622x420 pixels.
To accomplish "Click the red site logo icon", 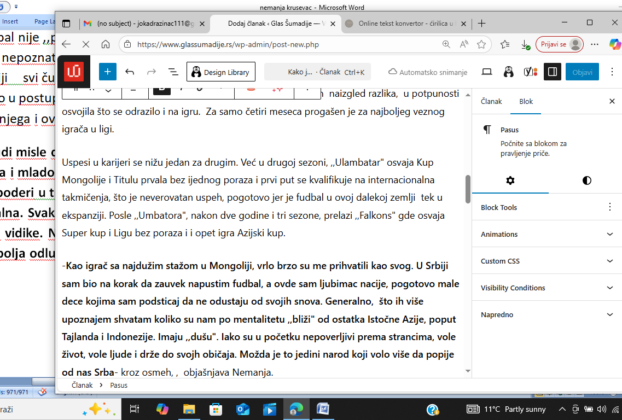I will tap(75, 72).
